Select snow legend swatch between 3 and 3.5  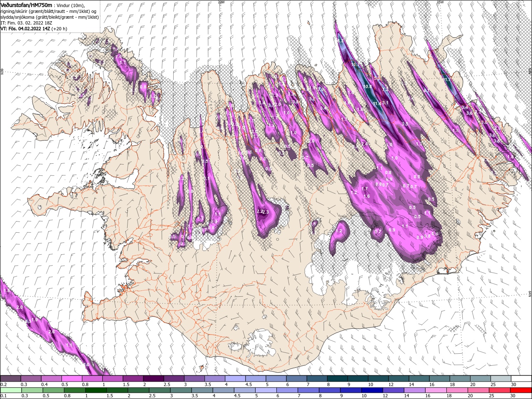point(194,378)
